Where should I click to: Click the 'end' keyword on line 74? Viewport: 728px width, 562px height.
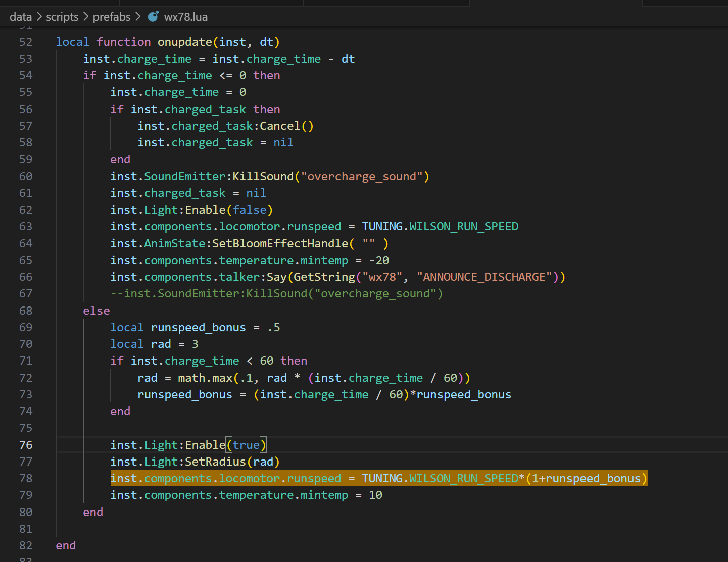click(120, 411)
